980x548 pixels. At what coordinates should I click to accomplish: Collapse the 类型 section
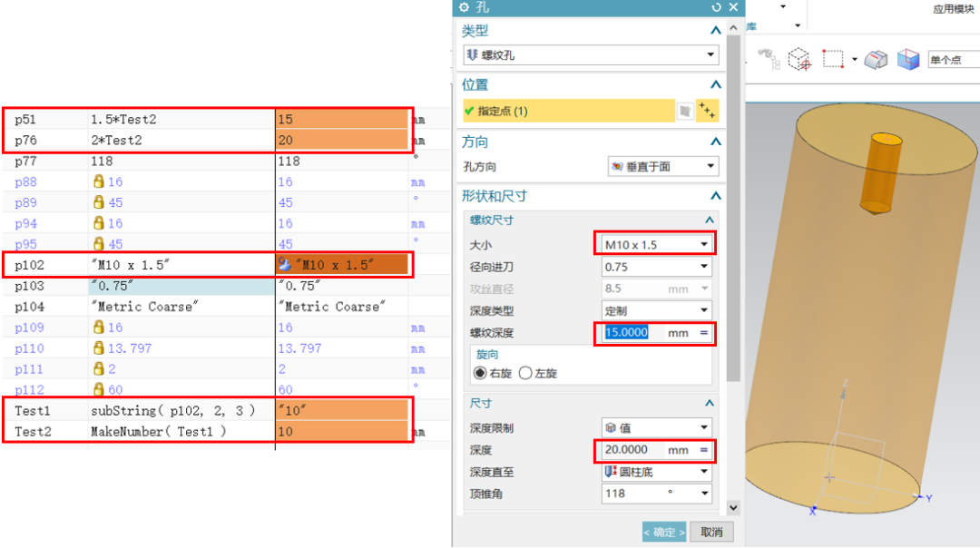pyautogui.click(x=716, y=30)
